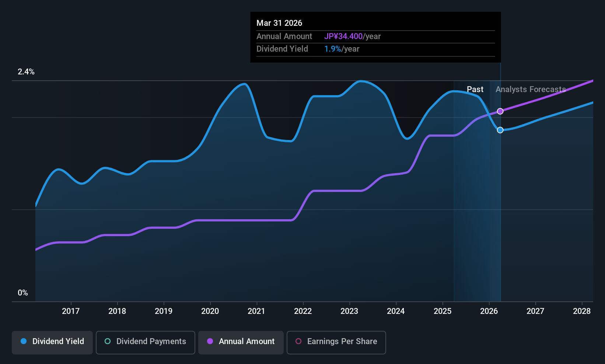Screen dimensions: 605x364
Task: Toggle the Dividend Yield legend button
Action: coord(52,342)
